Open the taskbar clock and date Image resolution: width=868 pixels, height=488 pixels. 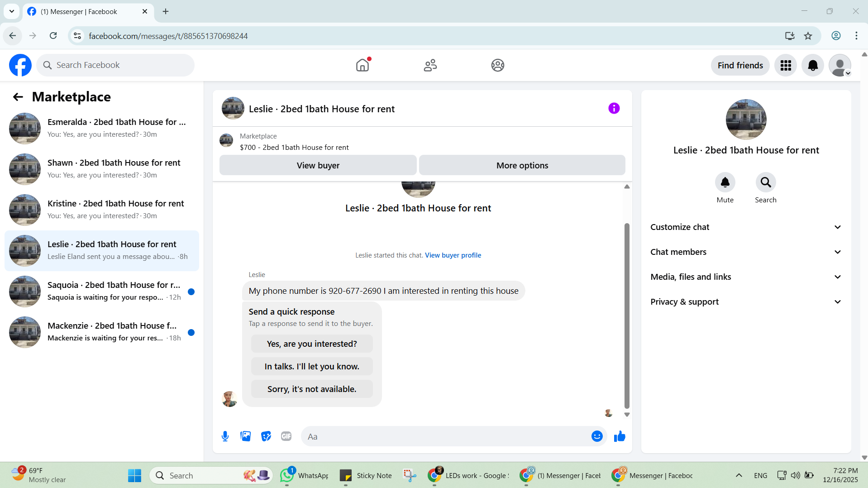(x=840, y=476)
